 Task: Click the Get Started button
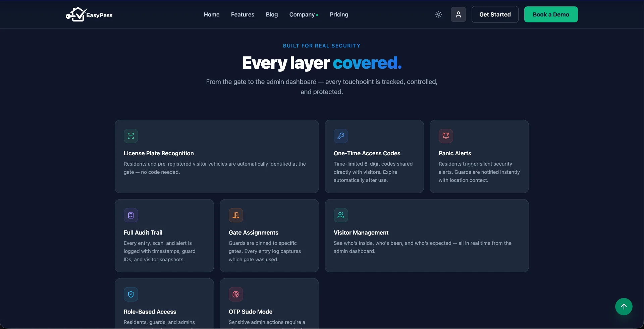495,14
